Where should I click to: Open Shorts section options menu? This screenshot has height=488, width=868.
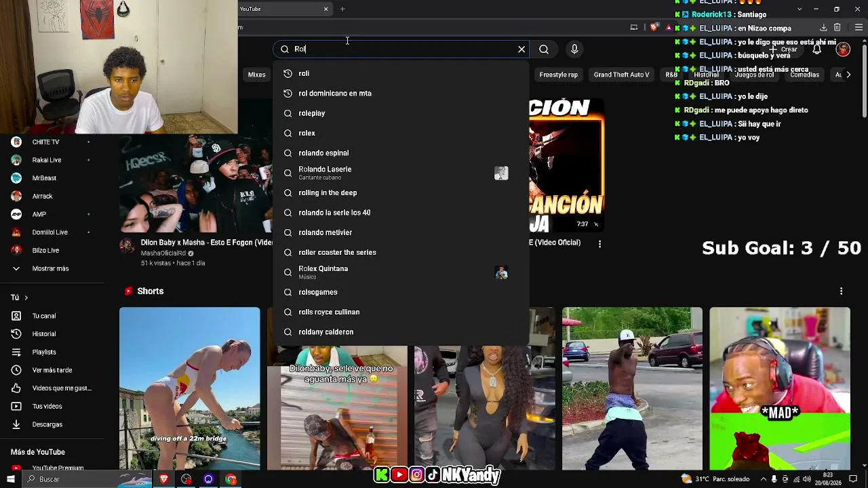point(842,291)
